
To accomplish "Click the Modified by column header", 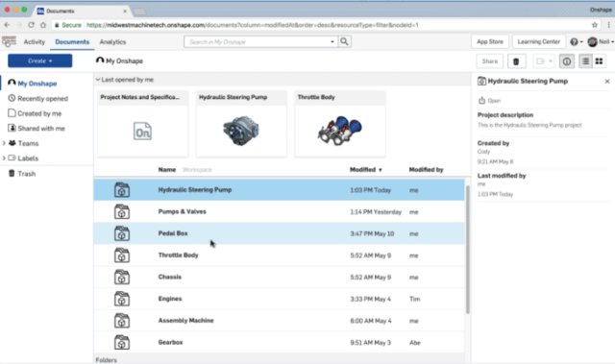I will 426,170.
